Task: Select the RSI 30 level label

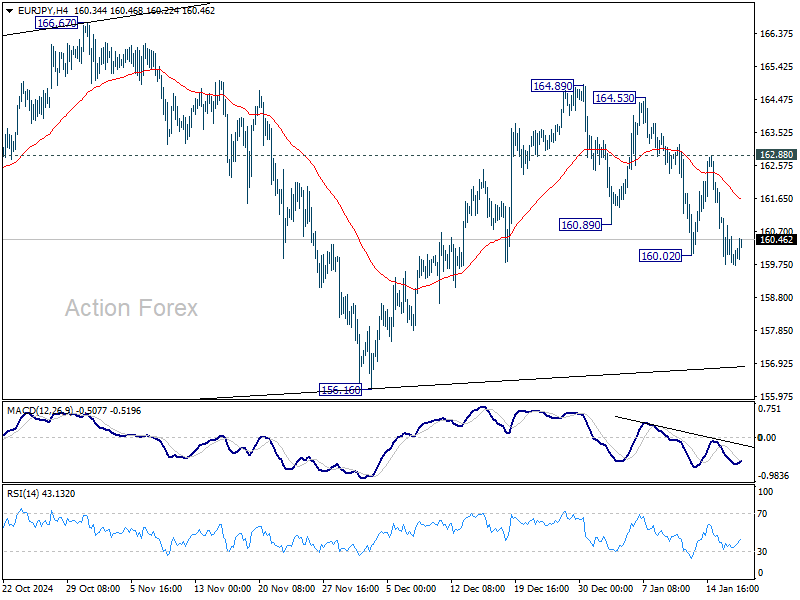Action: (x=762, y=552)
